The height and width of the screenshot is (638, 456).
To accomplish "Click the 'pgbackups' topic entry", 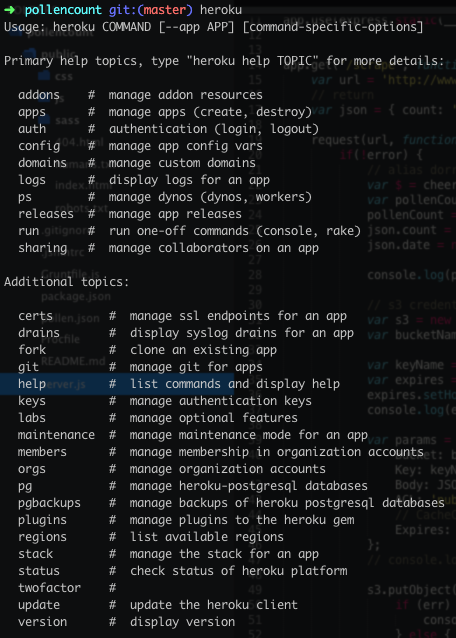I will [49, 503].
